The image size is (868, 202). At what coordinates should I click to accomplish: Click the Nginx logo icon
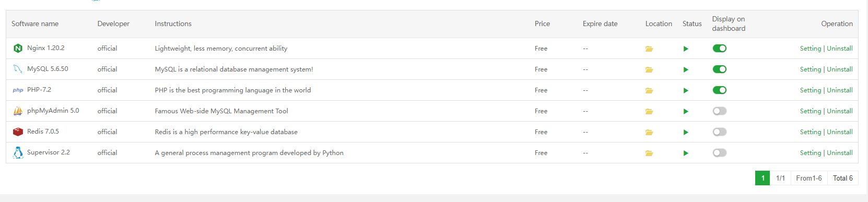tap(18, 48)
